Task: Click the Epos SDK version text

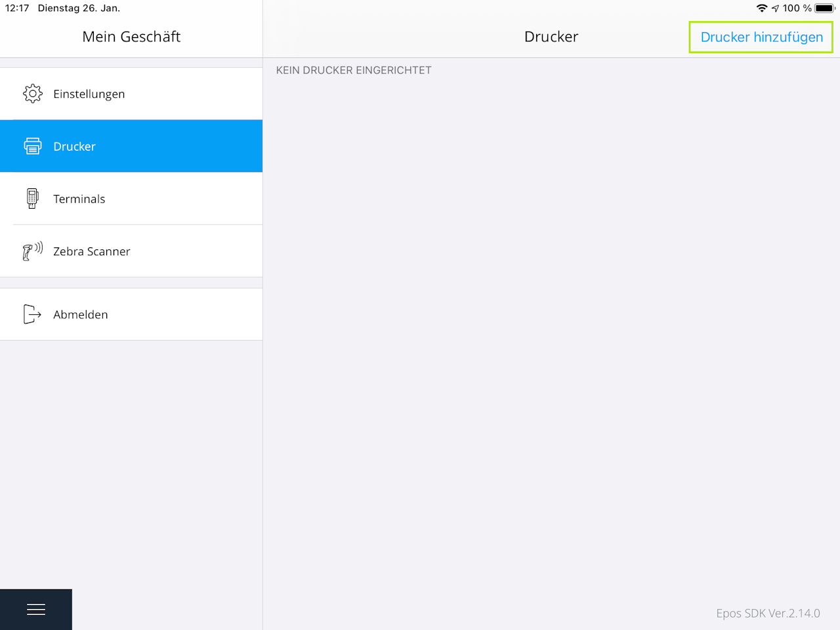Action: click(768, 613)
